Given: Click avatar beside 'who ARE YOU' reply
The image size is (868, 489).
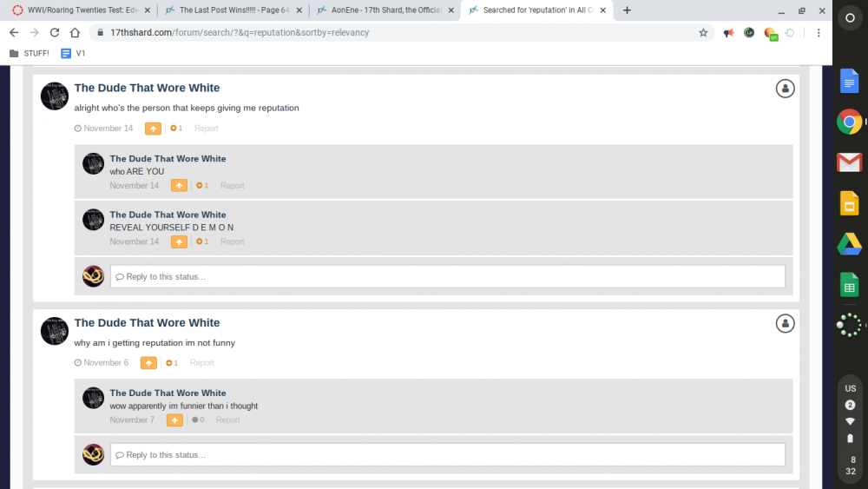Looking at the screenshot, I should pyautogui.click(x=93, y=164).
